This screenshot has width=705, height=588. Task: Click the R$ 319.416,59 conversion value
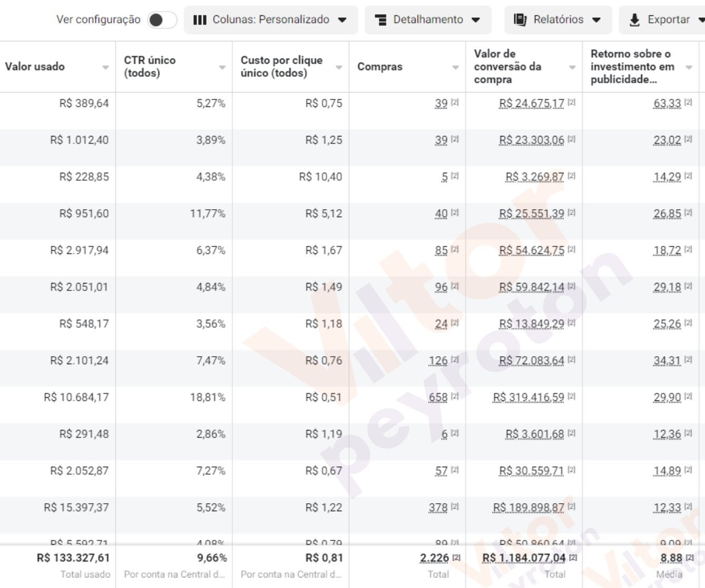click(x=528, y=397)
